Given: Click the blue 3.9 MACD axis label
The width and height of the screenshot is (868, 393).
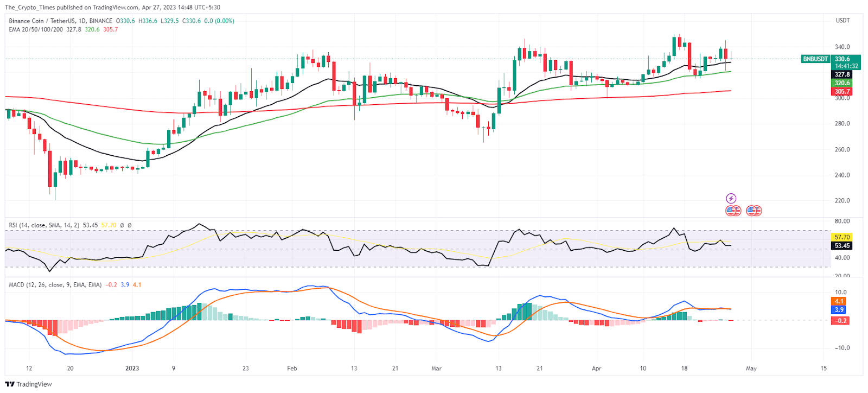Looking at the screenshot, I should click(x=839, y=310).
